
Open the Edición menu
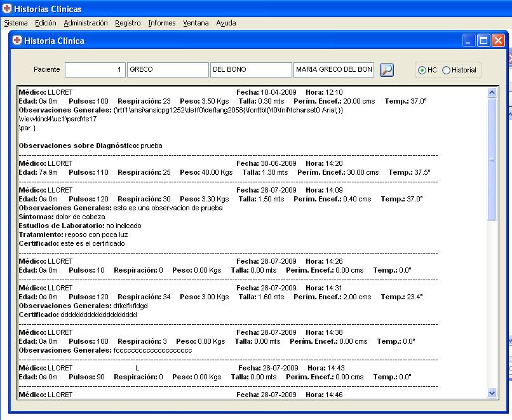tap(46, 23)
